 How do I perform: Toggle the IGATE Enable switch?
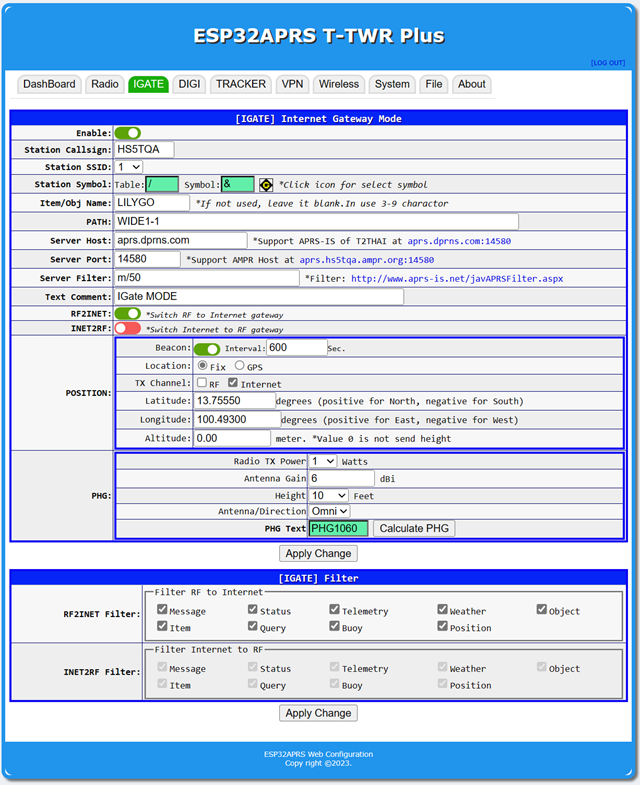(128, 133)
